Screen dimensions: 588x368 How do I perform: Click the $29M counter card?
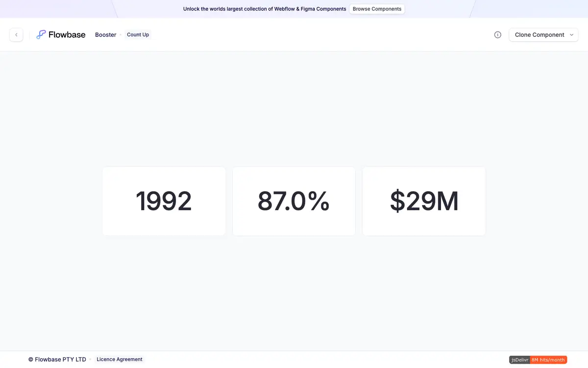click(x=424, y=201)
